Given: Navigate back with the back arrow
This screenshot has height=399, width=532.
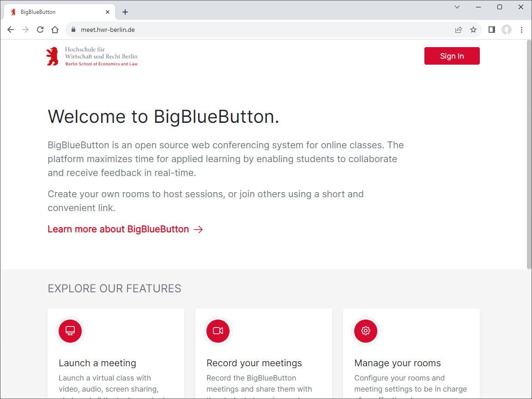Looking at the screenshot, I should tap(10, 29).
